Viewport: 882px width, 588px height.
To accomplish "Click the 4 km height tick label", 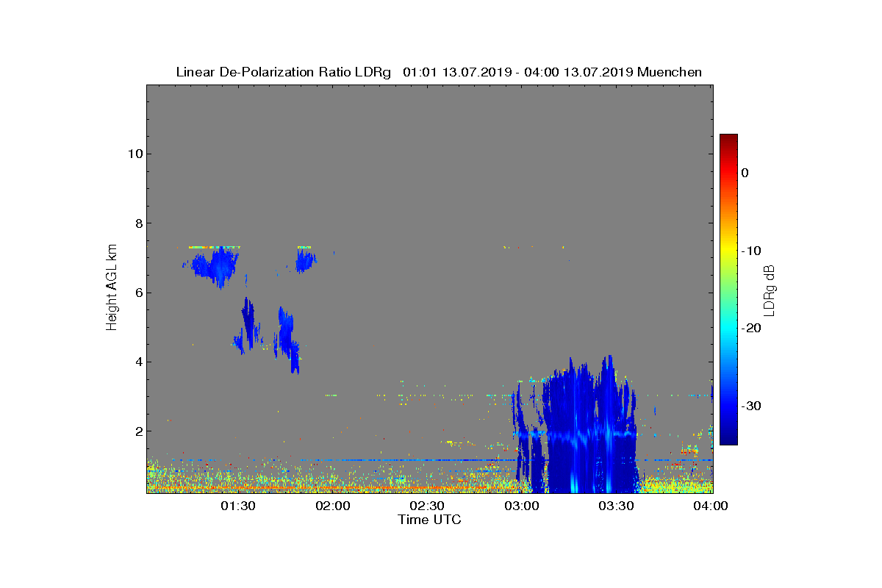I will coord(137,362).
